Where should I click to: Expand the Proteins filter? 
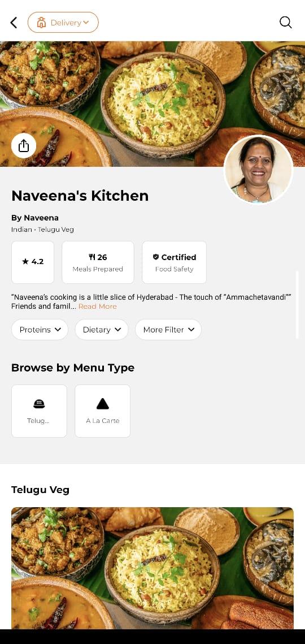pos(40,330)
